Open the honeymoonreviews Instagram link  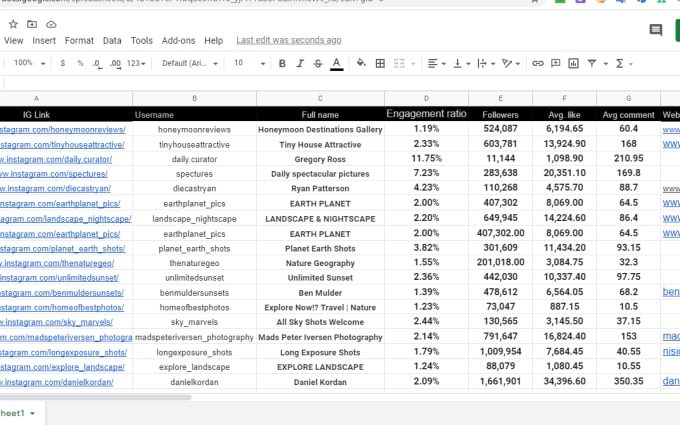tap(62, 129)
